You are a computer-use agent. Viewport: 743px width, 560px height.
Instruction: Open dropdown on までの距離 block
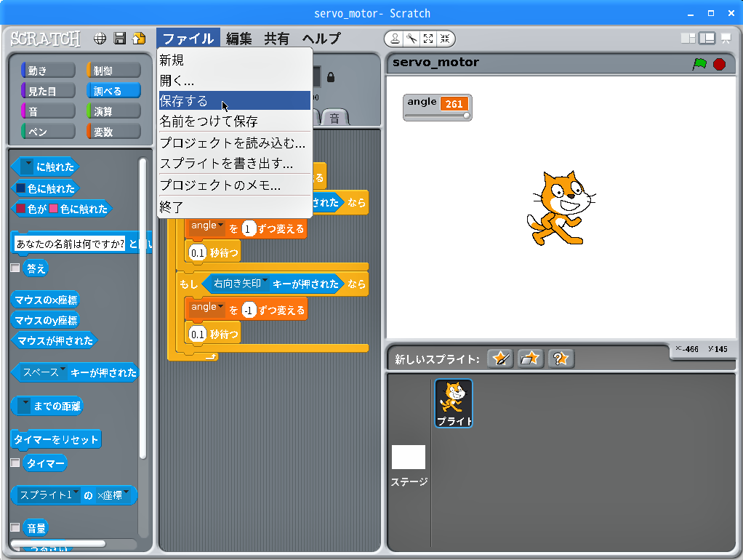pos(24,405)
